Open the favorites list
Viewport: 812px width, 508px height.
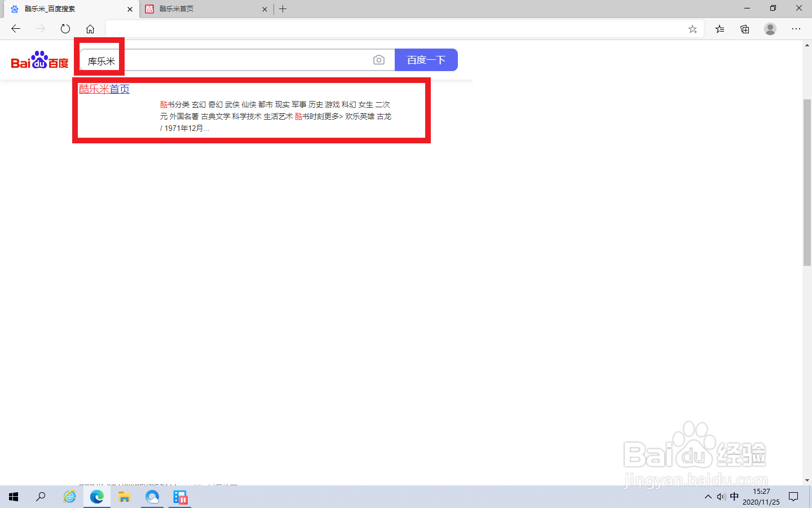tap(720, 29)
